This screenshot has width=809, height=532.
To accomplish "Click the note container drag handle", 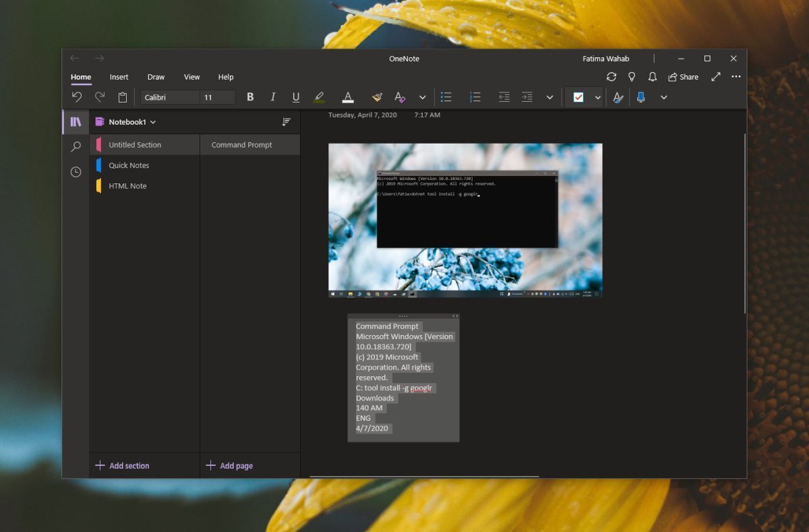I will pyautogui.click(x=403, y=316).
